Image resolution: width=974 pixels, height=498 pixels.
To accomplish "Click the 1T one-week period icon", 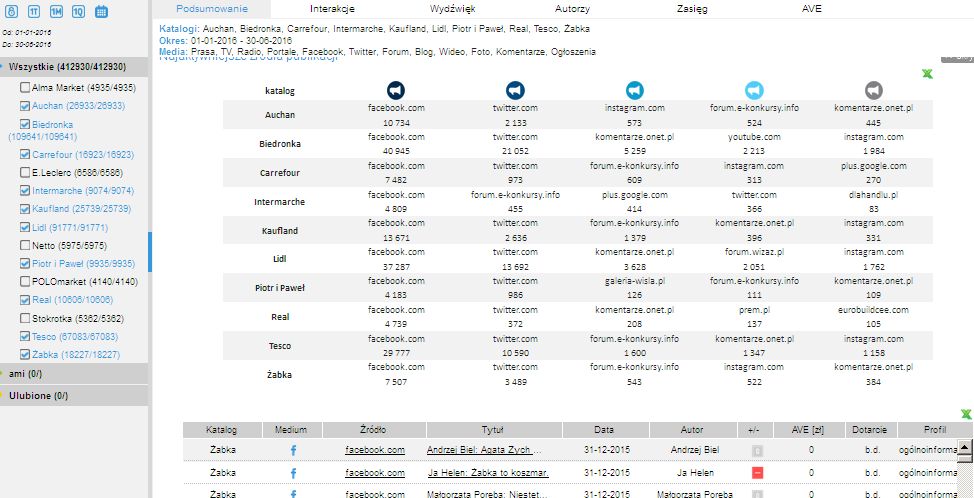I will (34, 12).
